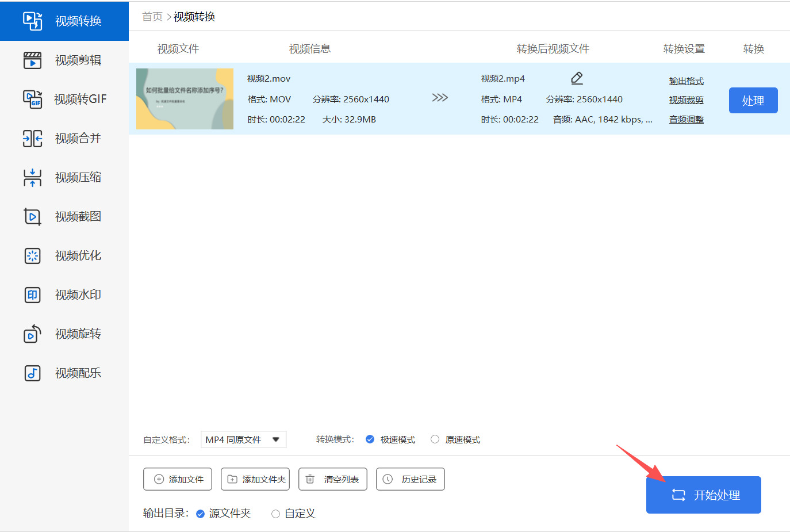
Task: Expand the 自定义格式 MP4 同原文件 dropdown
Action: click(x=243, y=439)
